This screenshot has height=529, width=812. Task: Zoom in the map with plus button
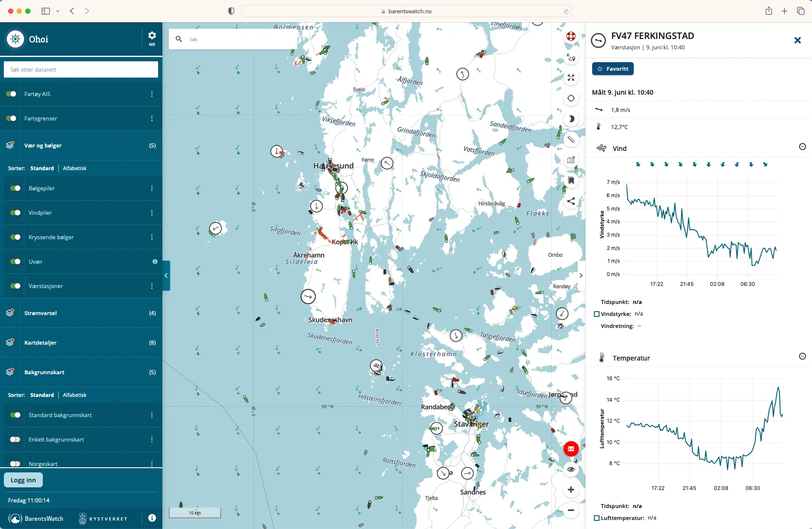coord(571,490)
